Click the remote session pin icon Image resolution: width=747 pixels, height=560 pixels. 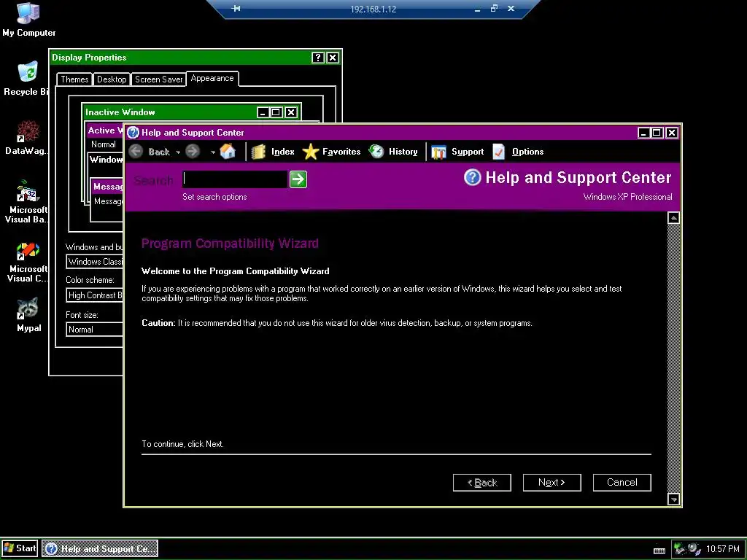[236, 9]
